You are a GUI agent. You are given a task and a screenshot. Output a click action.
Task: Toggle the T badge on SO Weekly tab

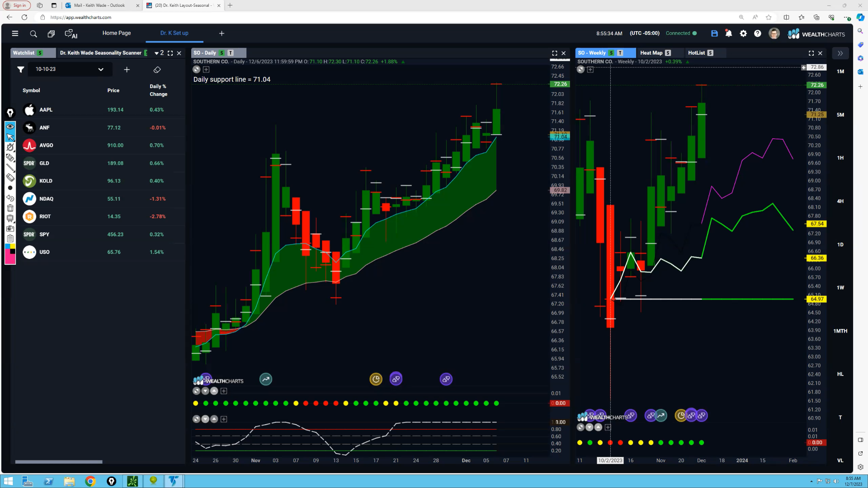click(x=620, y=53)
